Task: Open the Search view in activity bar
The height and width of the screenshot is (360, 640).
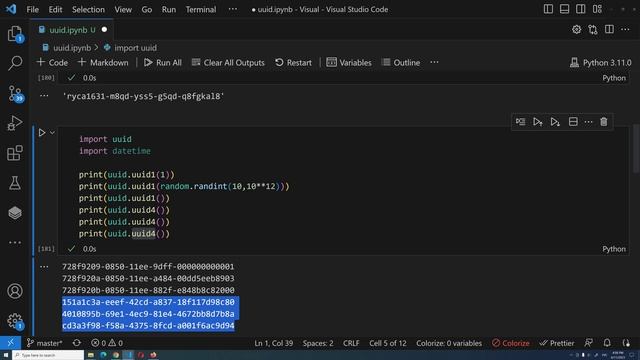Action: coord(15,63)
